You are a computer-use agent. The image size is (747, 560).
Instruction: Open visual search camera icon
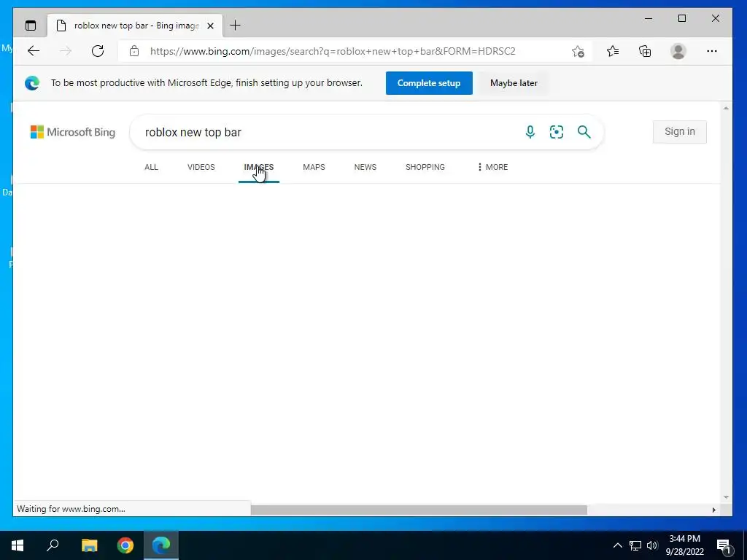tap(557, 132)
